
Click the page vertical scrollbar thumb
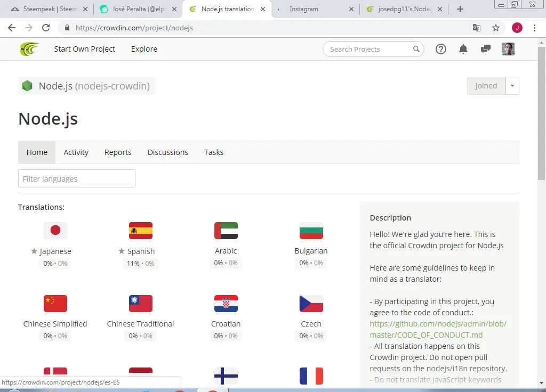pyautogui.click(x=541, y=113)
